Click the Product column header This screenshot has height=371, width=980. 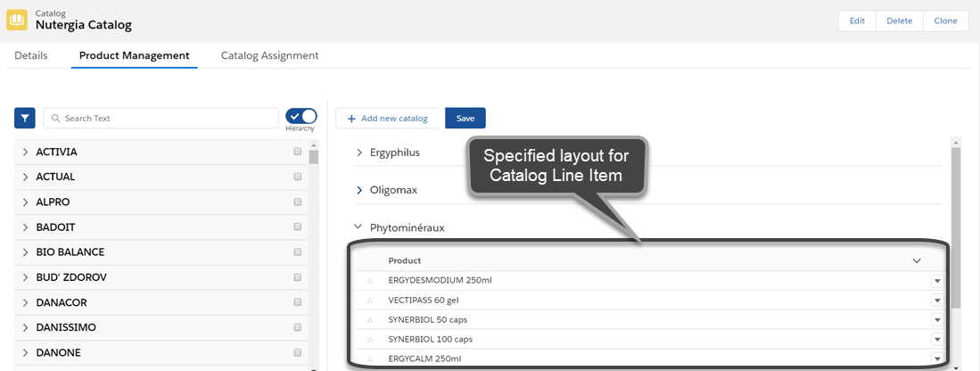pyautogui.click(x=650, y=261)
